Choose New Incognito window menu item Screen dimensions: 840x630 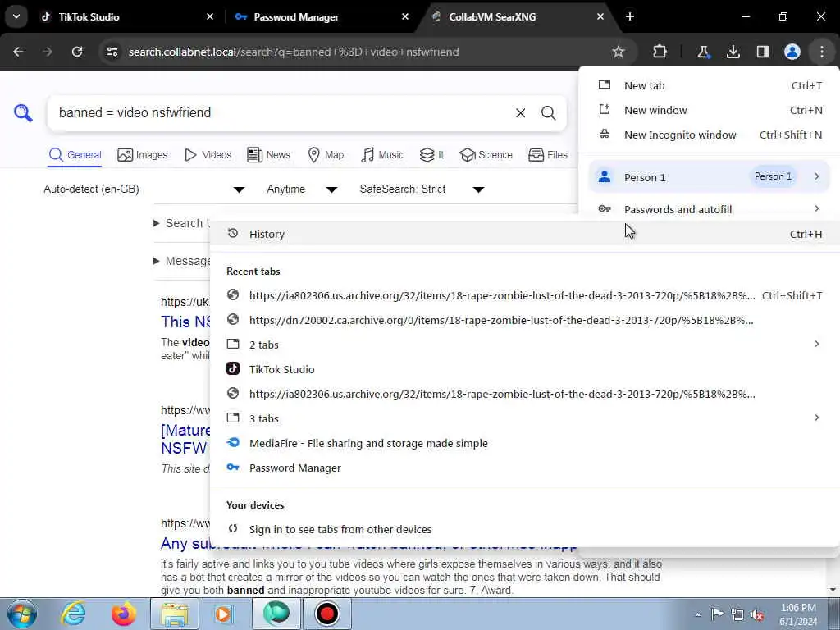pos(710,135)
